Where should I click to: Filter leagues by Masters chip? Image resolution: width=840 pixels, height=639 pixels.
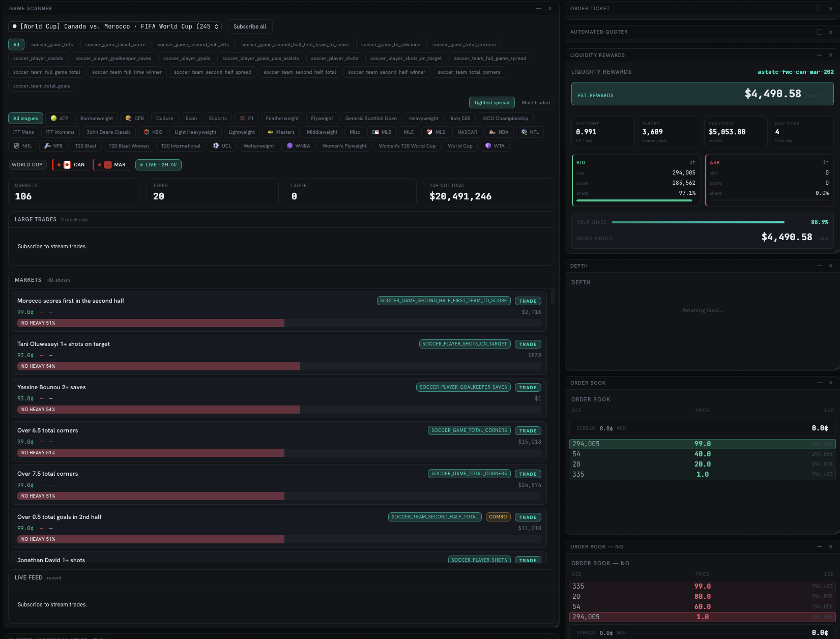[281, 132]
